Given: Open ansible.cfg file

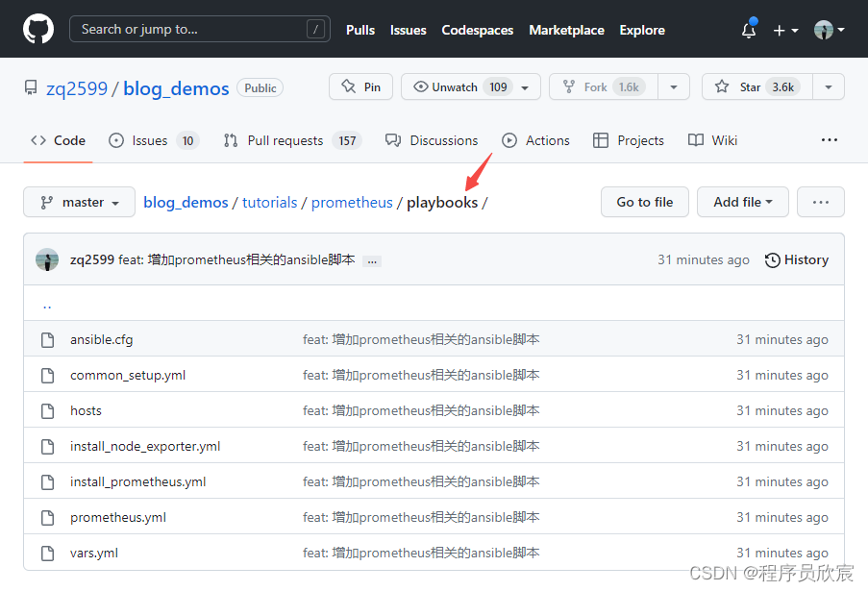Looking at the screenshot, I should coord(101,340).
